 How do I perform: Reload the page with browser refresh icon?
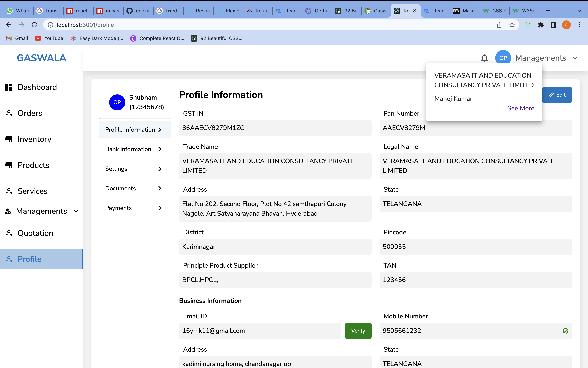coord(35,25)
